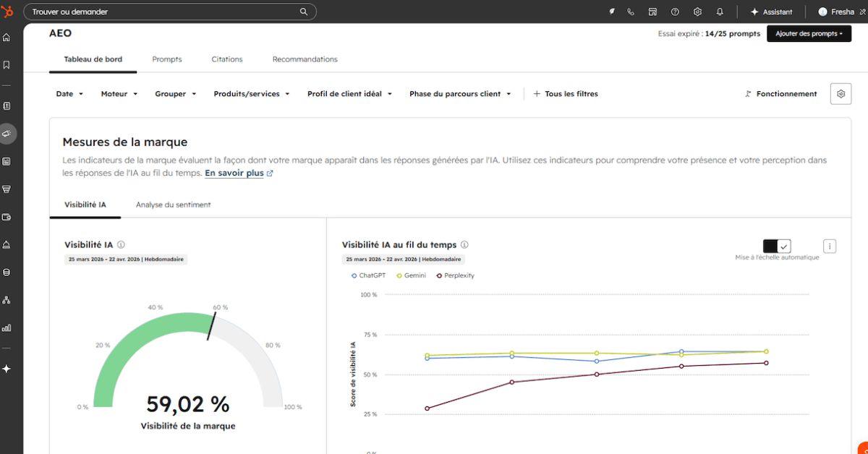The image size is (868, 454).
Task: Open Bookmarks in the left sidebar
Action: point(7,65)
